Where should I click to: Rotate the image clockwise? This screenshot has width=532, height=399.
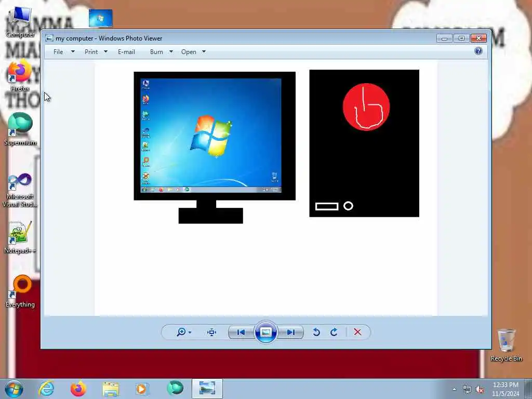tap(334, 332)
